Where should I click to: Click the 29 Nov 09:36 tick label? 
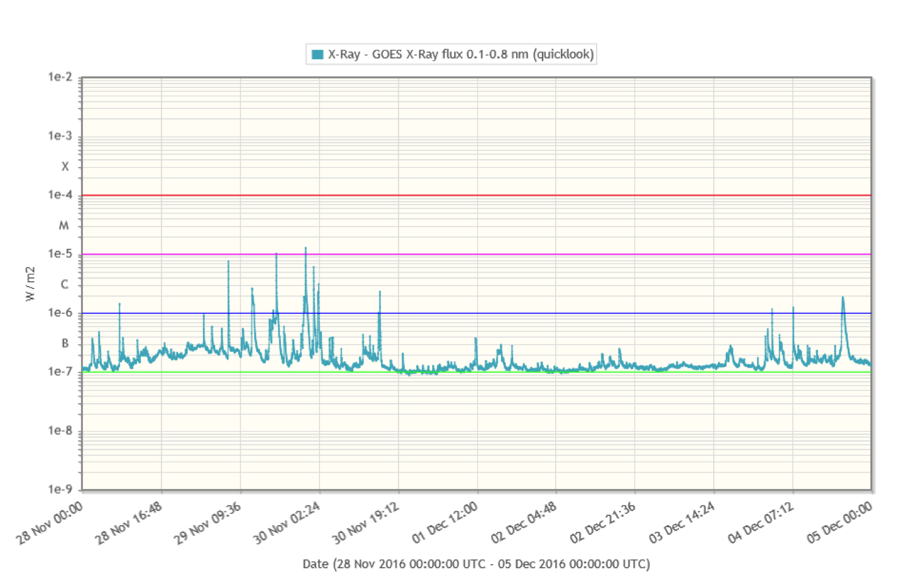coord(208,523)
